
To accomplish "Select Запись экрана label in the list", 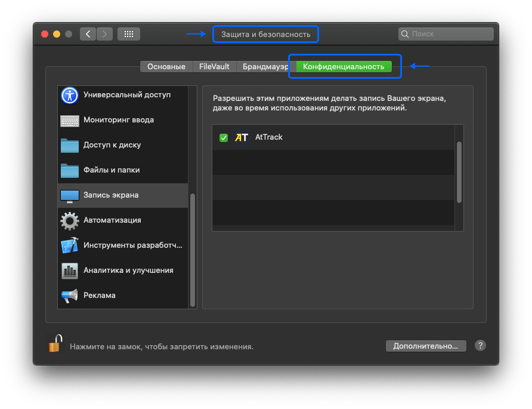I will [x=111, y=195].
